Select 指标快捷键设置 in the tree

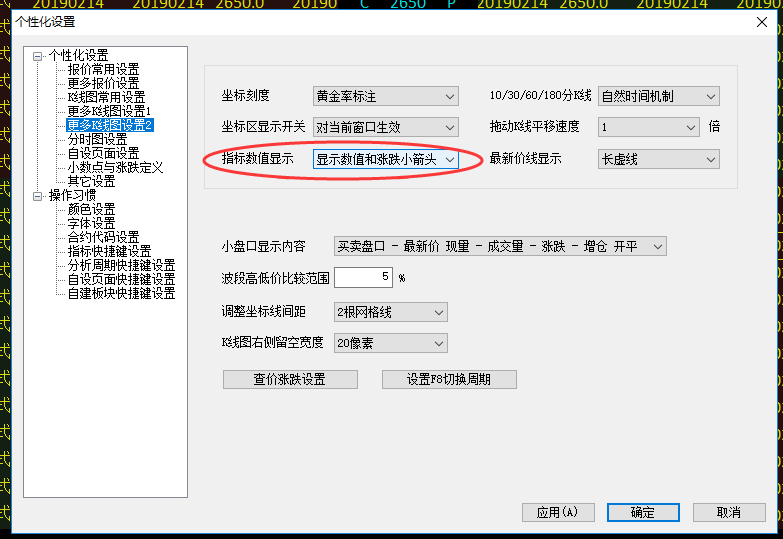coord(109,251)
